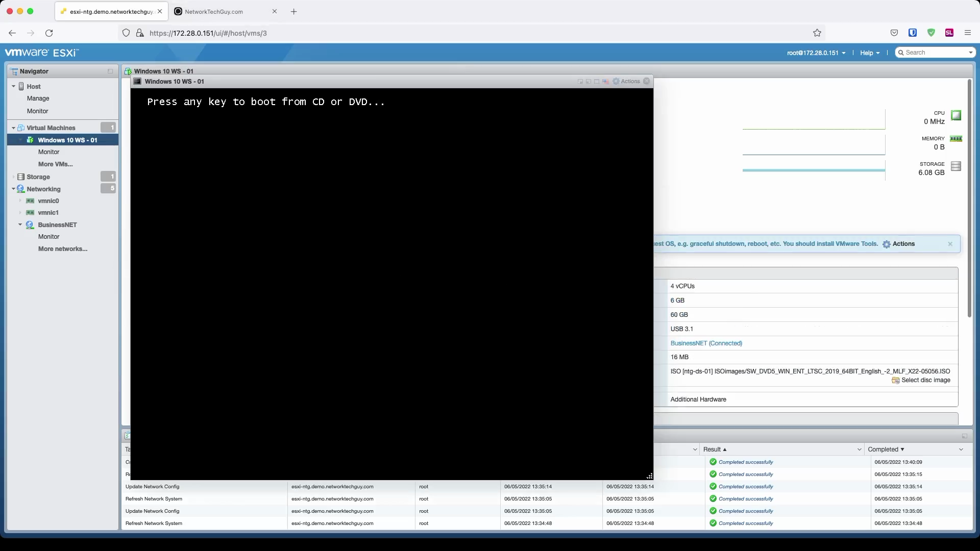Collapse the Host tree node
Viewport: 980px width, 551px height.
(13, 87)
